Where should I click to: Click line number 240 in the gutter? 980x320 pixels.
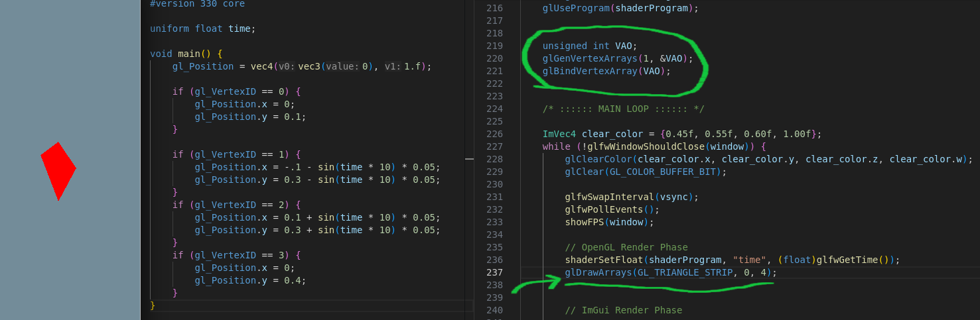(x=494, y=310)
